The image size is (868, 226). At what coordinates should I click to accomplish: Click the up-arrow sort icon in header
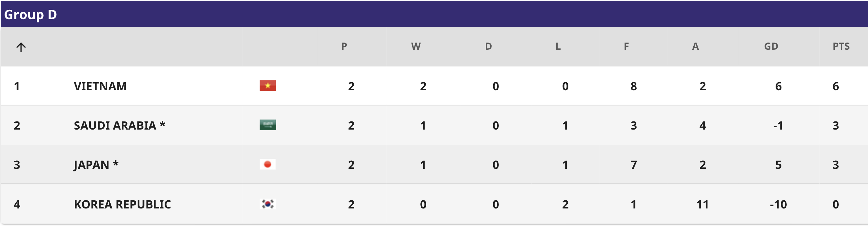point(21,47)
